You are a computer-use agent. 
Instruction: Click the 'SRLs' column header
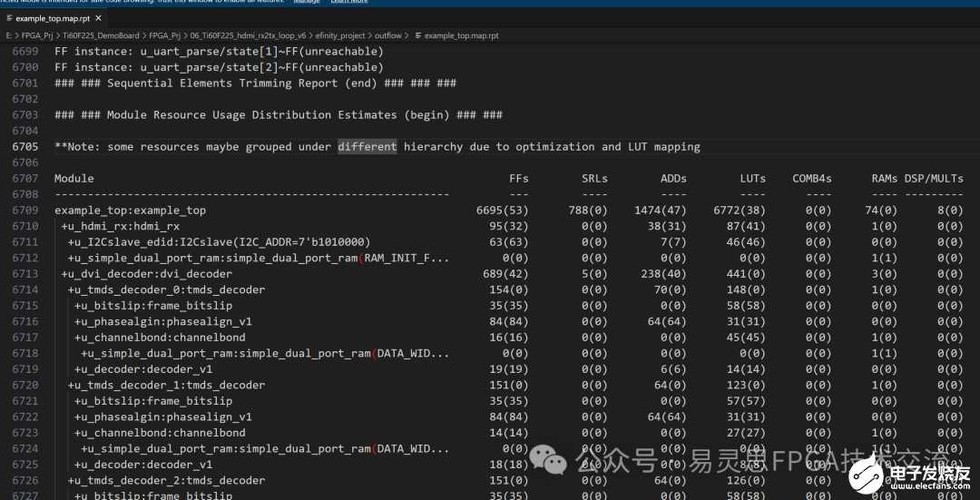(x=594, y=179)
